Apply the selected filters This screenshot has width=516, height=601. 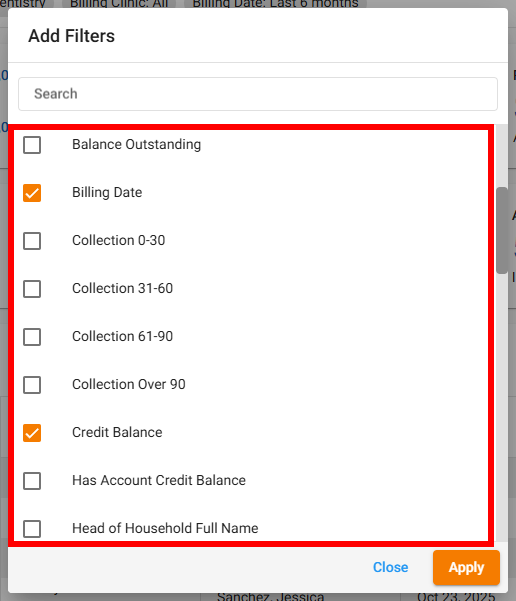click(466, 567)
